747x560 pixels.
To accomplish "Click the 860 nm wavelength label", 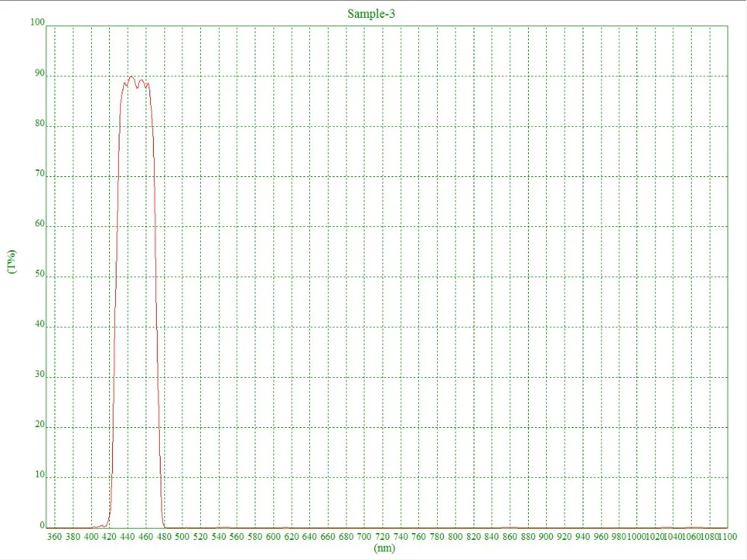I will 509,537.
